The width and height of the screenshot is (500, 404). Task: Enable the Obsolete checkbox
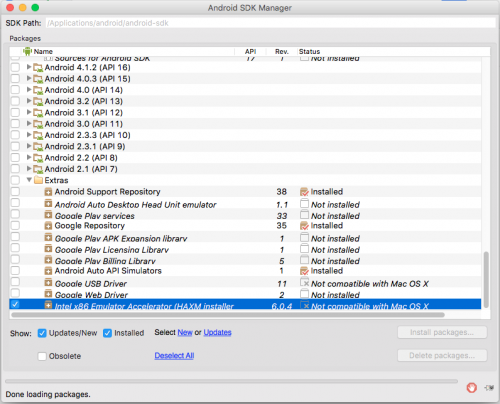[42, 356]
